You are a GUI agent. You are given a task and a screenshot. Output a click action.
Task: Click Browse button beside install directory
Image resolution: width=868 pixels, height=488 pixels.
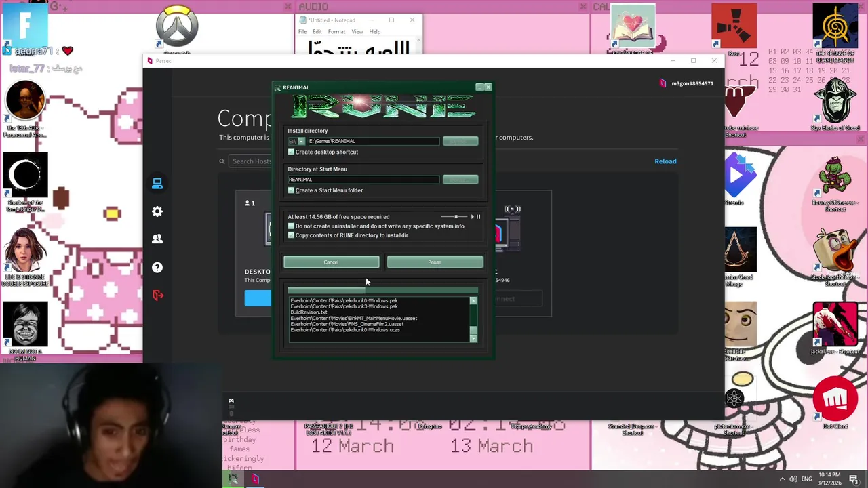(x=460, y=141)
